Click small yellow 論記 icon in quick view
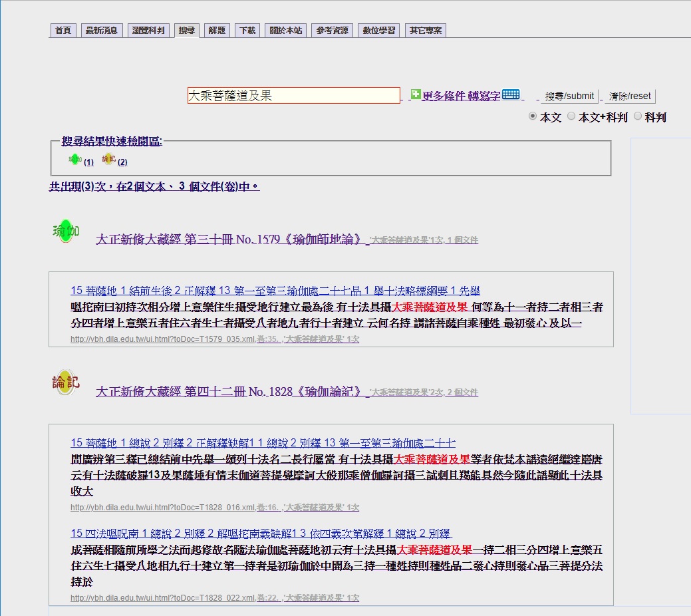This screenshot has width=691, height=616. [108, 160]
